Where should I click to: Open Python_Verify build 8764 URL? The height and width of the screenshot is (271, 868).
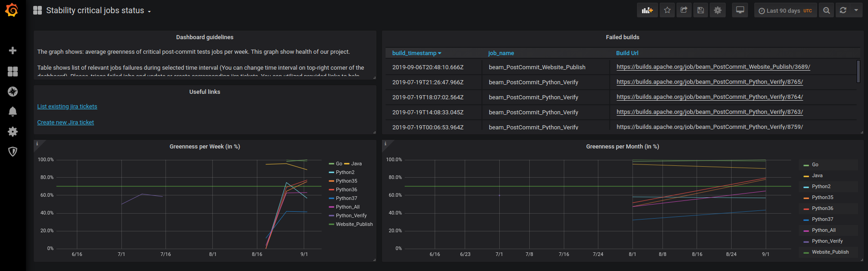coord(710,97)
